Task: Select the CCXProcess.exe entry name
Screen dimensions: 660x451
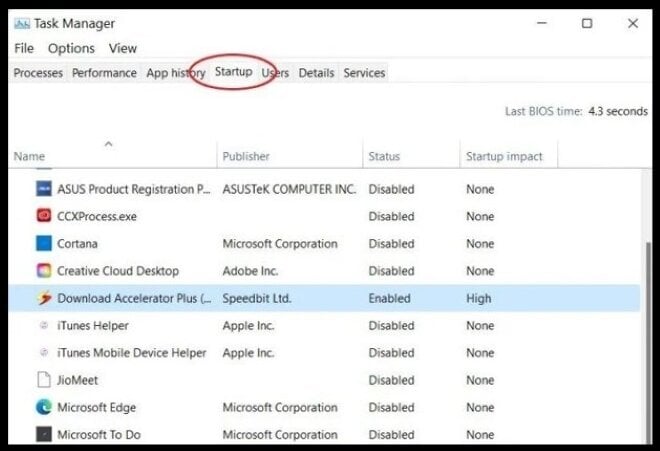Action: click(97, 216)
